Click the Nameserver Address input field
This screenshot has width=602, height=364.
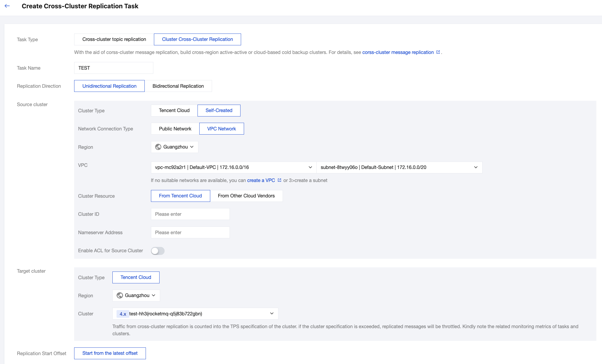[x=190, y=232]
